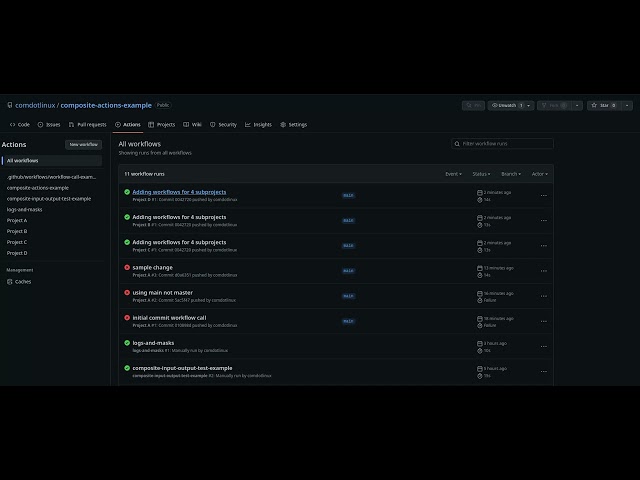The height and width of the screenshot is (480, 640).
Task: Open options menu for initial commit workflow call
Action: tap(544, 321)
